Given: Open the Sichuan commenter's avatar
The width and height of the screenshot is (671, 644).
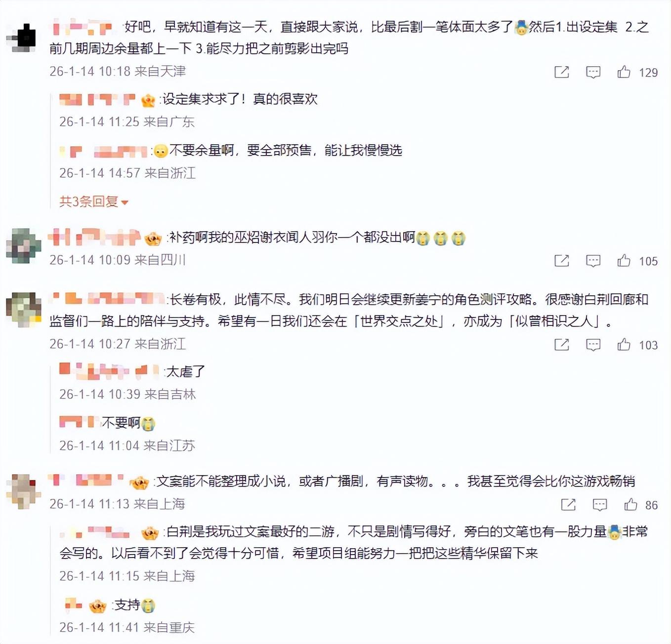Looking at the screenshot, I should [24, 246].
